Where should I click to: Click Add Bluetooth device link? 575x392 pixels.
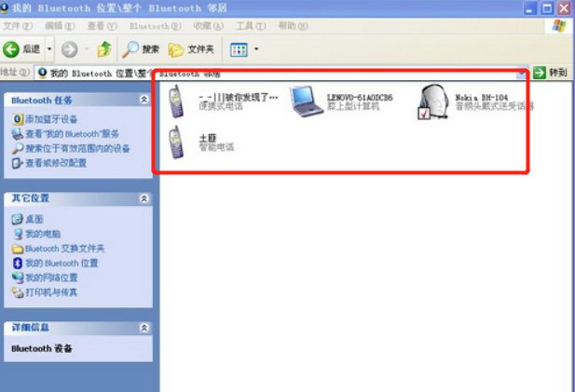[51, 119]
